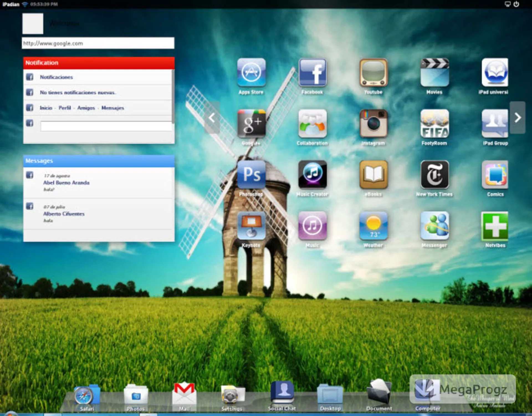
Task: Open the Movies clapperboard icon
Action: click(434, 72)
